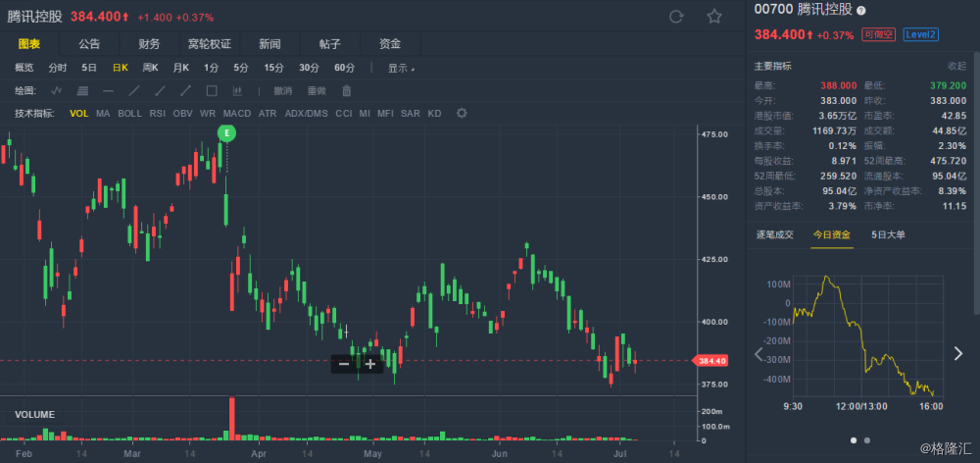Select the 30分 period
Viewport: 980px width, 463px height.
309,69
